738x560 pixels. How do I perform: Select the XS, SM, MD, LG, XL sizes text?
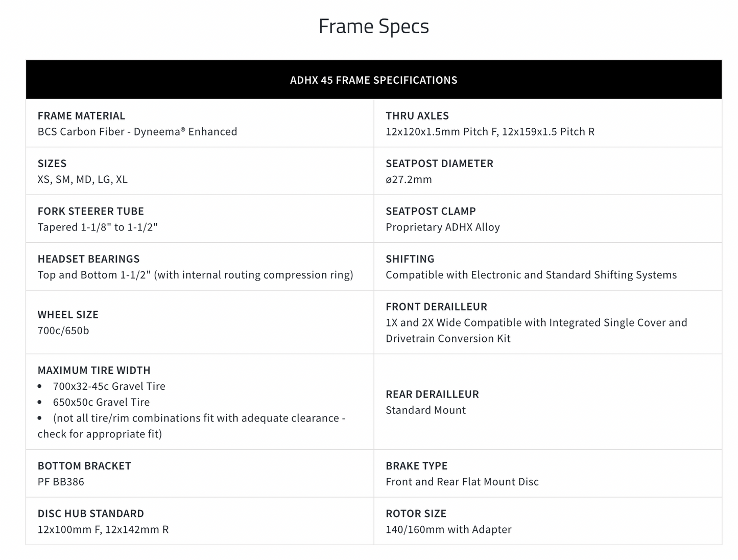pos(82,179)
